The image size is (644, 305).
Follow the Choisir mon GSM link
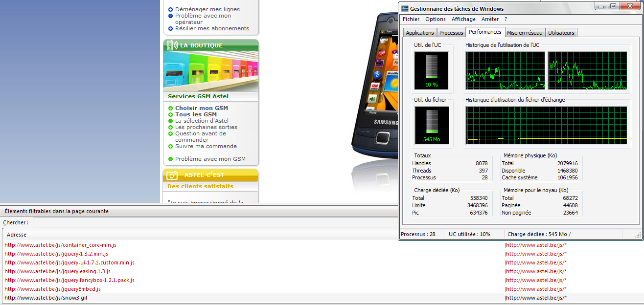tap(201, 108)
